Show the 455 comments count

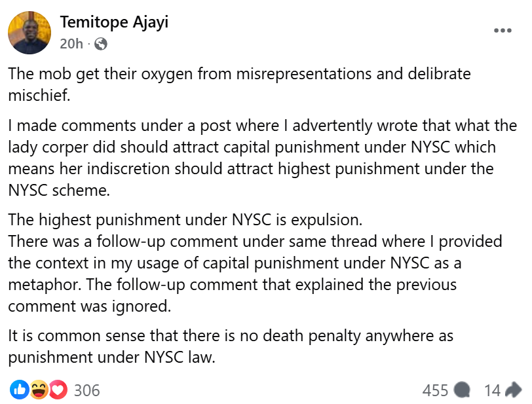click(x=435, y=391)
